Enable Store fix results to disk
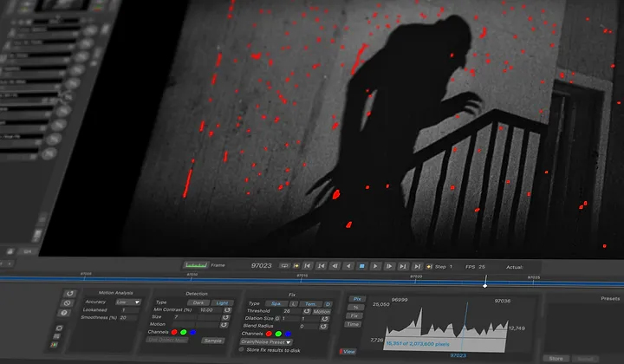Image resolution: width=624 pixels, height=364 pixels. coord(242,349)
